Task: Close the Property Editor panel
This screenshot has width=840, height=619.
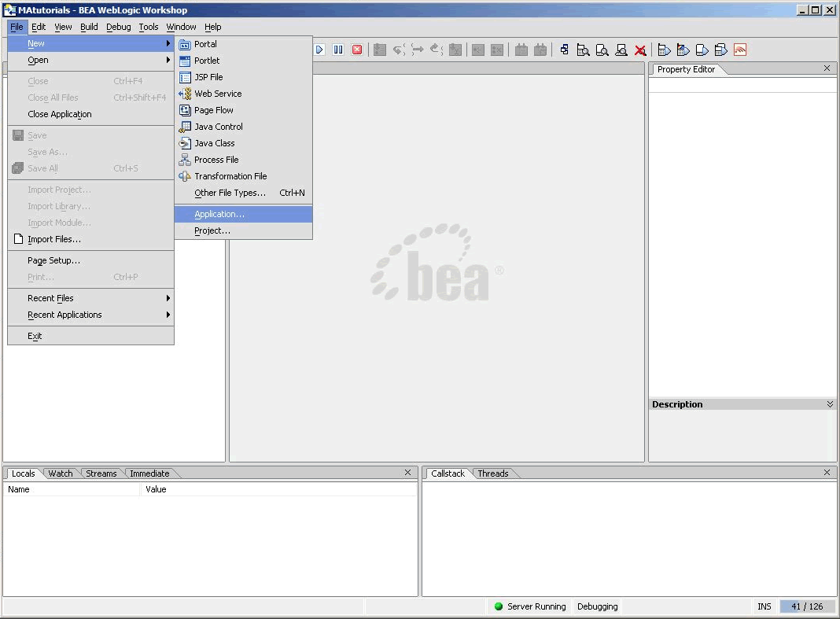Action: pyautogui.click(x=827, y=68)
